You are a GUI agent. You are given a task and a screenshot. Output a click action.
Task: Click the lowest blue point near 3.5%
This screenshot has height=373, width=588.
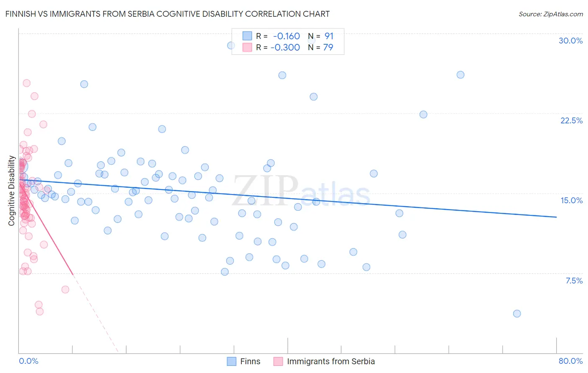pyautogui.click(x=517, y=314)
